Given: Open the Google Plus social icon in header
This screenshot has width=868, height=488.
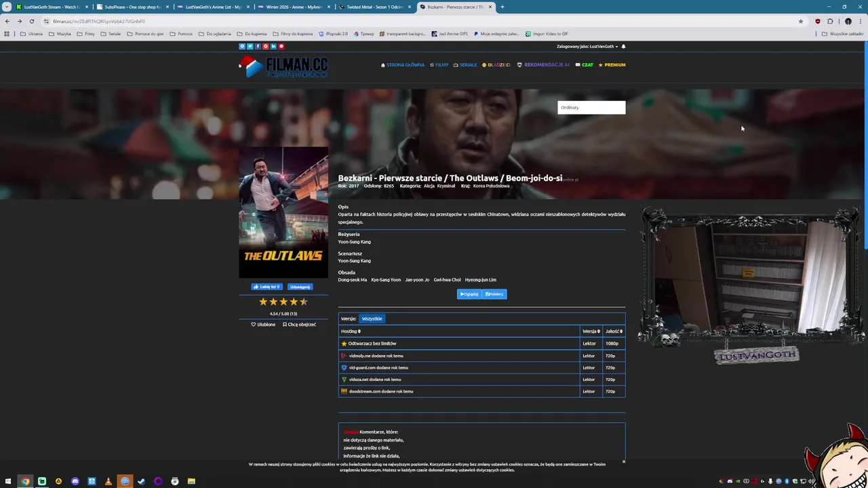Looking at the screenshot, I should [x=265, y=46].
